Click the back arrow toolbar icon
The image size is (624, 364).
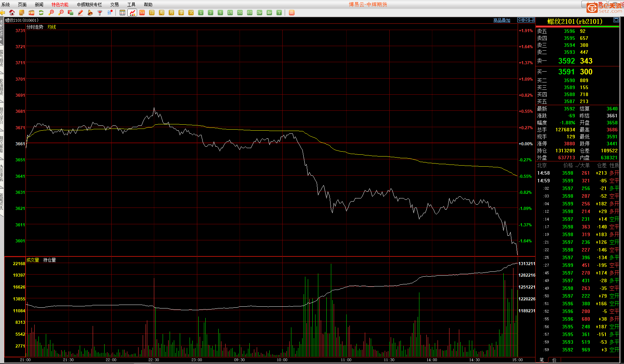pos(2,13)
